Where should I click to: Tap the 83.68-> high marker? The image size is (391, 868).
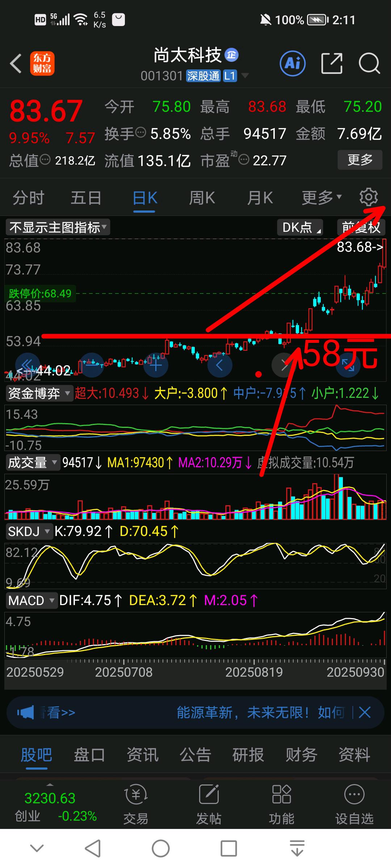coord(360,247)
